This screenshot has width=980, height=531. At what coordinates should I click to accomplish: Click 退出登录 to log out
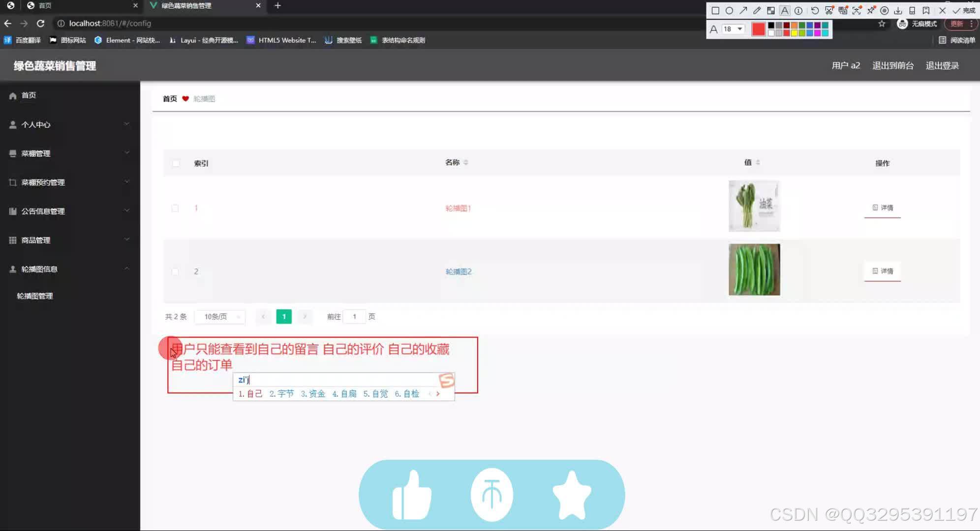[942, 65]
